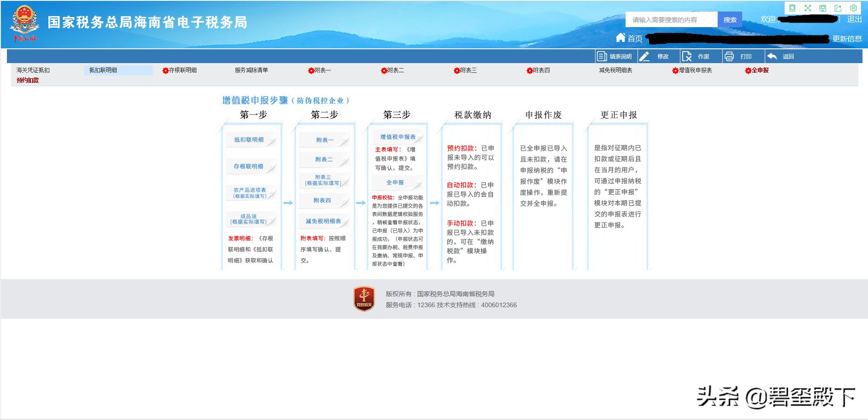868x420 pixels.
Task: Click the 打印 print icon
Action: (x=729, y=56)
